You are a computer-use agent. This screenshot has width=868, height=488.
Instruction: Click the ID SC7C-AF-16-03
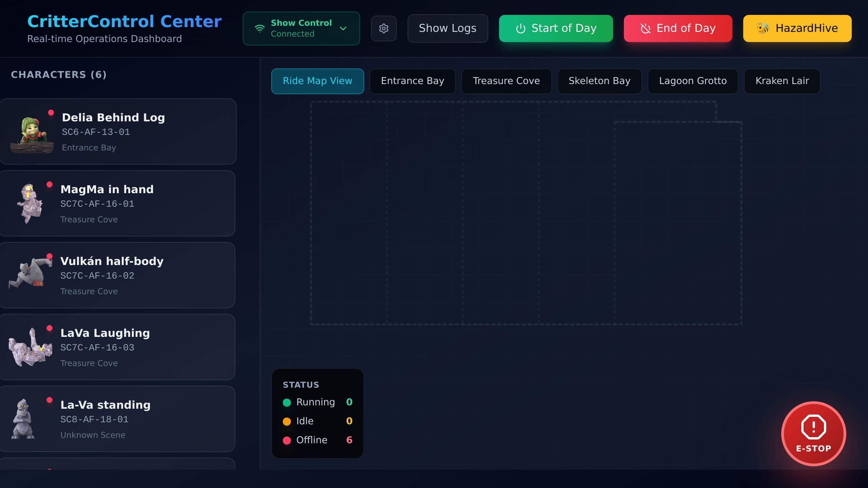(97, 347)
